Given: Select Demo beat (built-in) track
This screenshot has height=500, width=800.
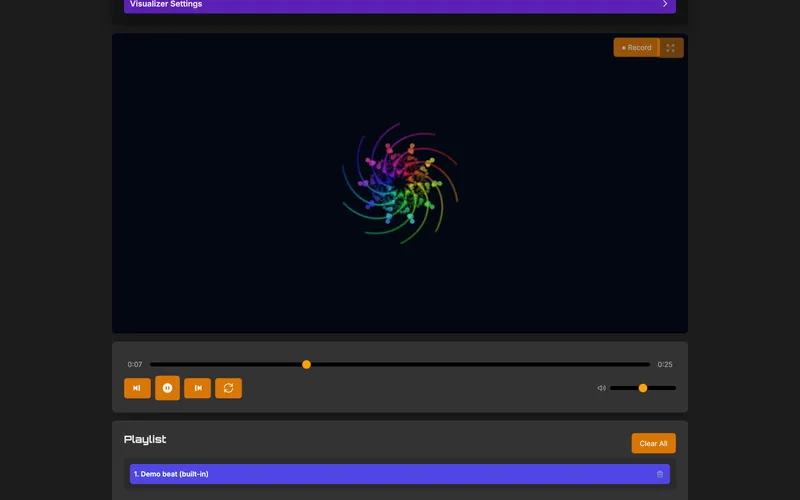Looking at the screenshot, I should coord(400,474).
